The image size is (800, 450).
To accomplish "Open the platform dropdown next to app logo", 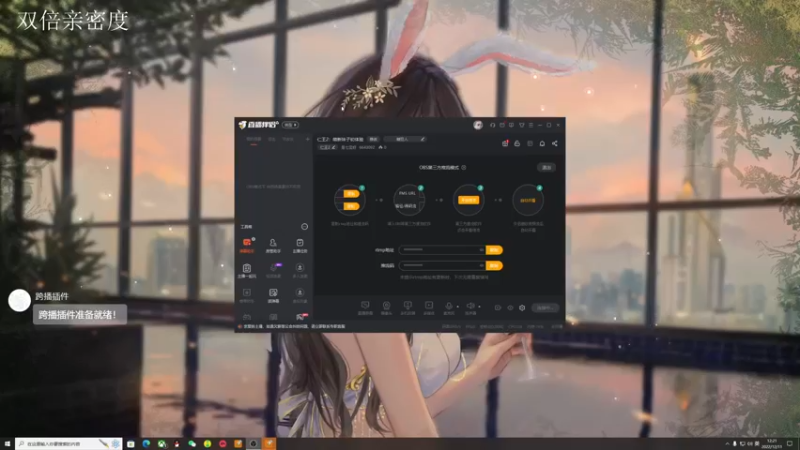I will pos(291,125).
